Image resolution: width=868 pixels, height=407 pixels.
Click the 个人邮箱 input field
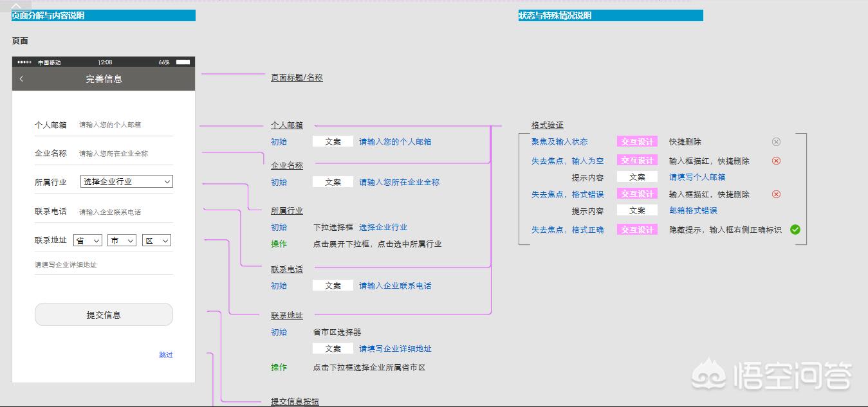click(x=125, y=125)
